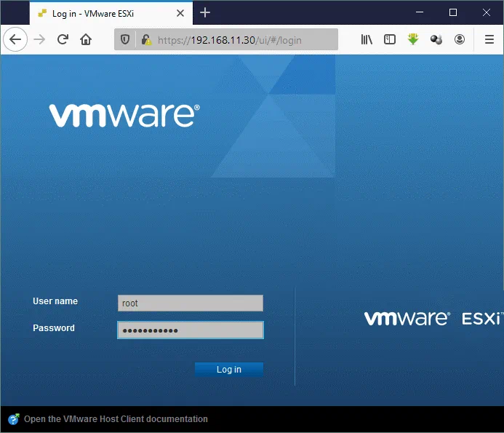
Task: Open the Library bookmarks icon
Action: [367, 40]
